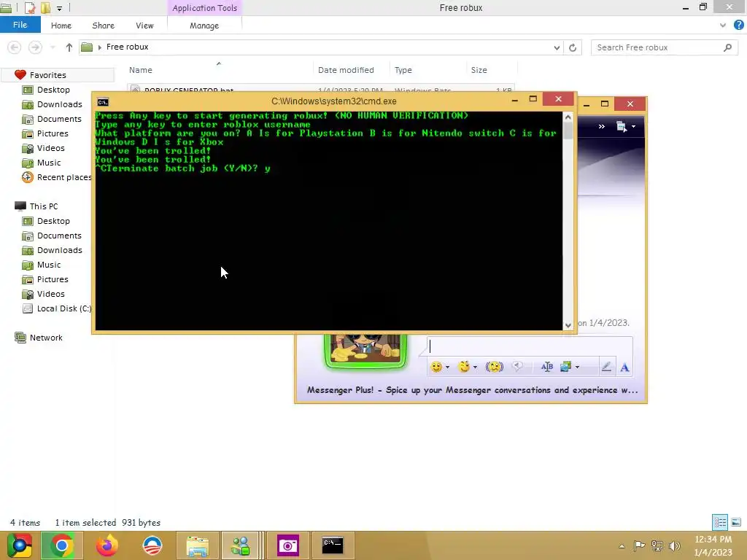Click cmd scrollbar down arrow
This screenshot has height=560, width=747.
(x=568, y=325)
